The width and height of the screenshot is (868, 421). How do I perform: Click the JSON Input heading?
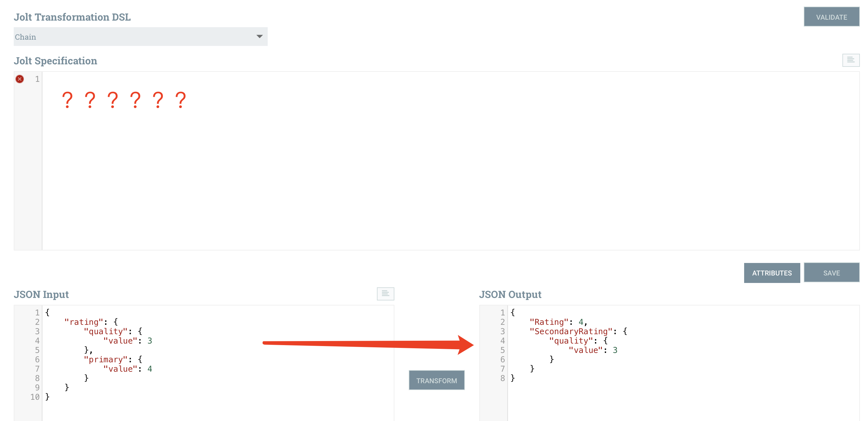(41, 294)
